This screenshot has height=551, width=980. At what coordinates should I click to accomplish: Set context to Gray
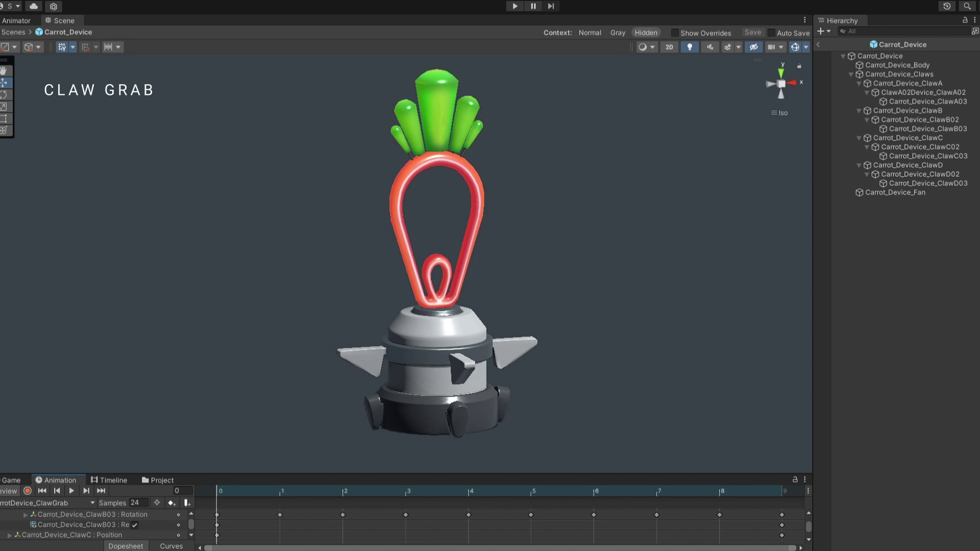point(618,33)
